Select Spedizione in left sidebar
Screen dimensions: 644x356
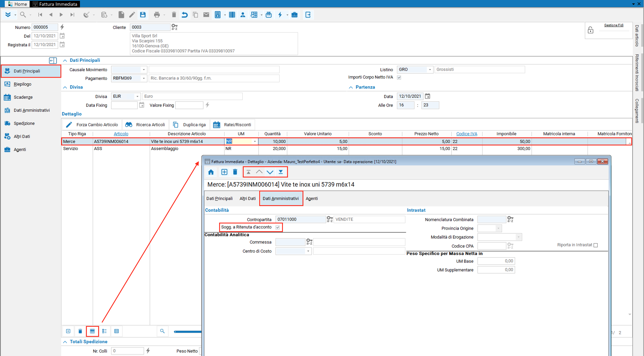(x=31, y=123)
